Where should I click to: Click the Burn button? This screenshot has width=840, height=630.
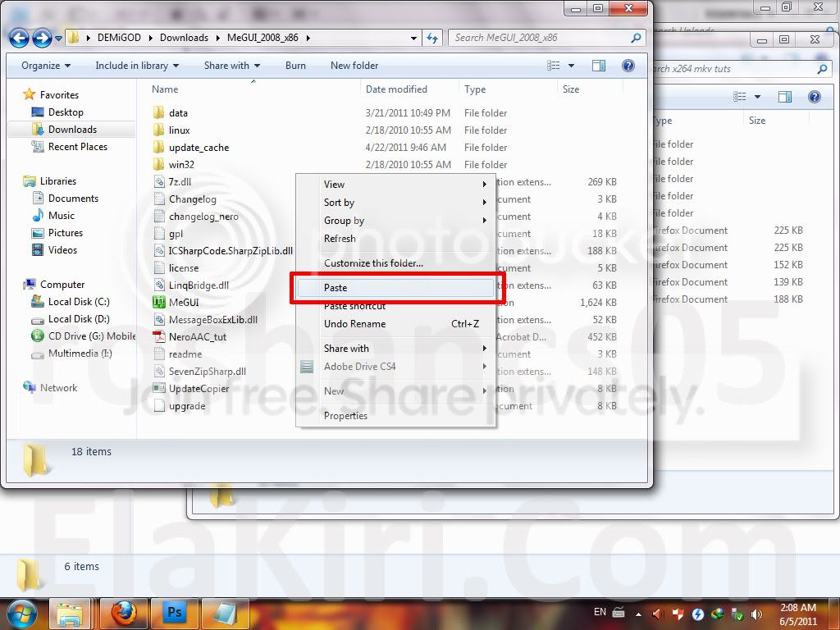[x=295, y=66]
